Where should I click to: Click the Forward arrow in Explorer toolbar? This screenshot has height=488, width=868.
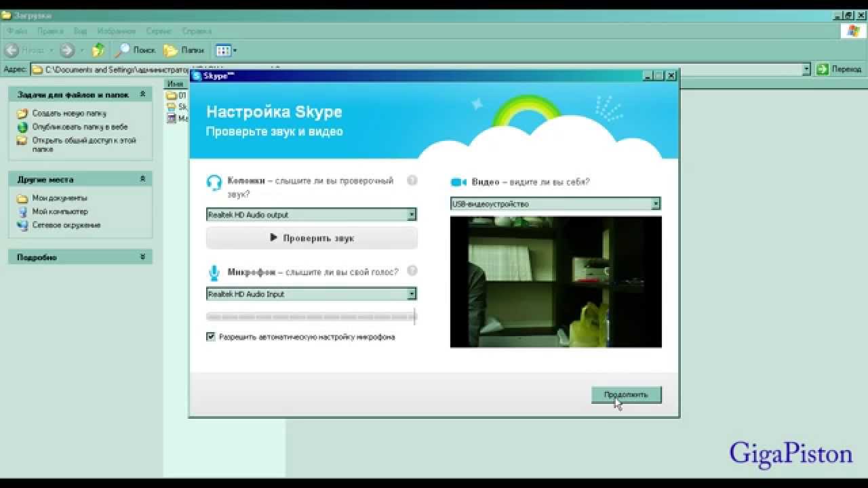pyautogui.click(x=66, y=50)
